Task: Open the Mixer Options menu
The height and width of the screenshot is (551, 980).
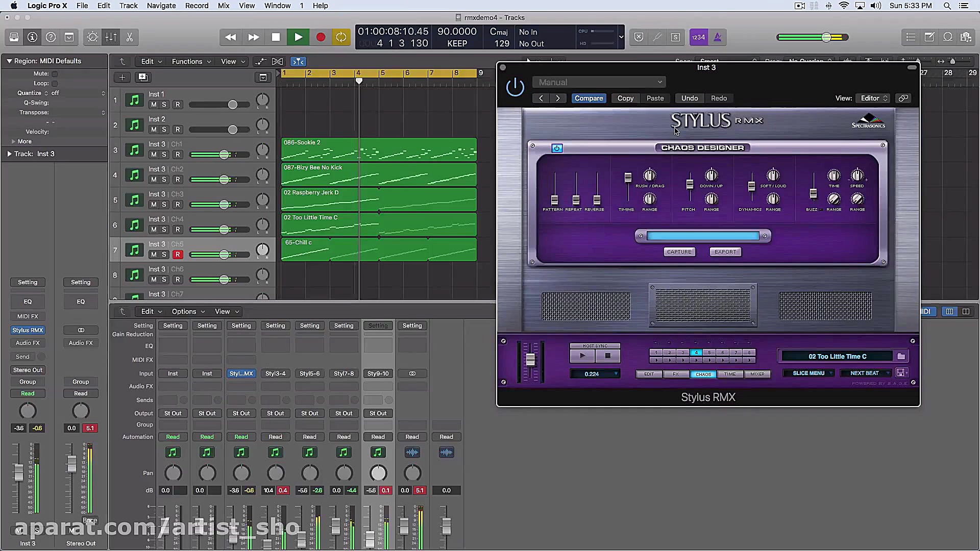Action: [x=188, y=312]
